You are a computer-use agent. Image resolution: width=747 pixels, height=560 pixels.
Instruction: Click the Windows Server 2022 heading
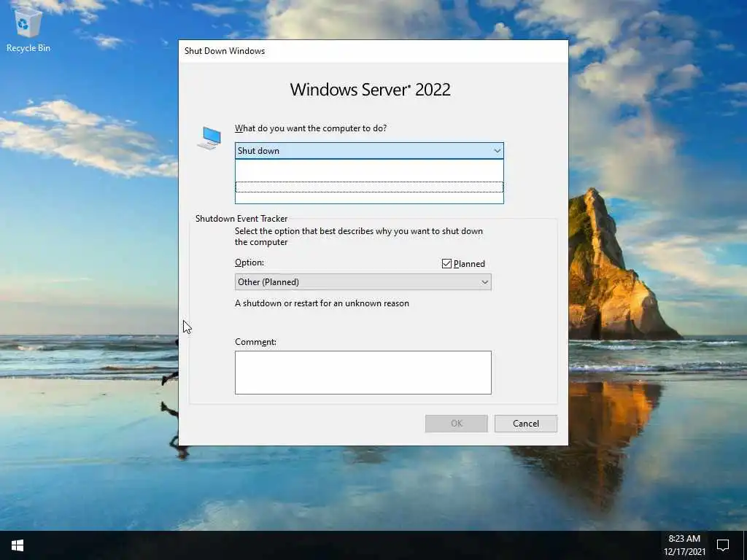click(x=370, y=90)
